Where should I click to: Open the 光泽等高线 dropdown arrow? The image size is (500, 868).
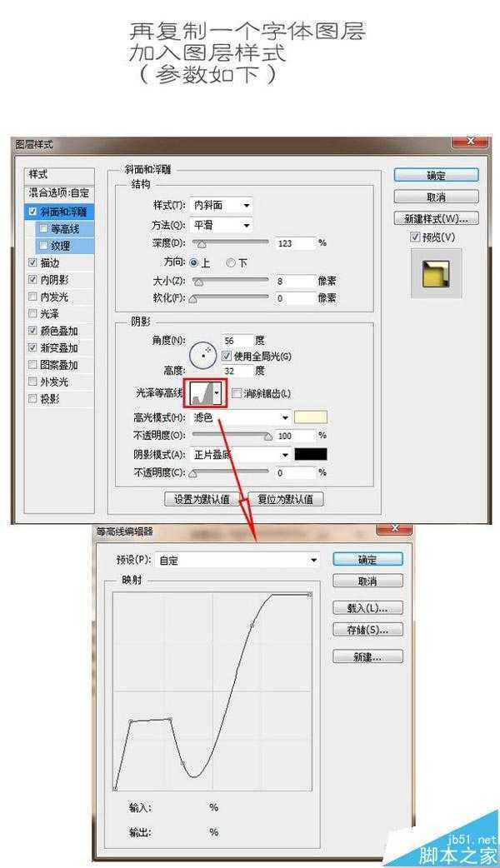pos(217,393)
